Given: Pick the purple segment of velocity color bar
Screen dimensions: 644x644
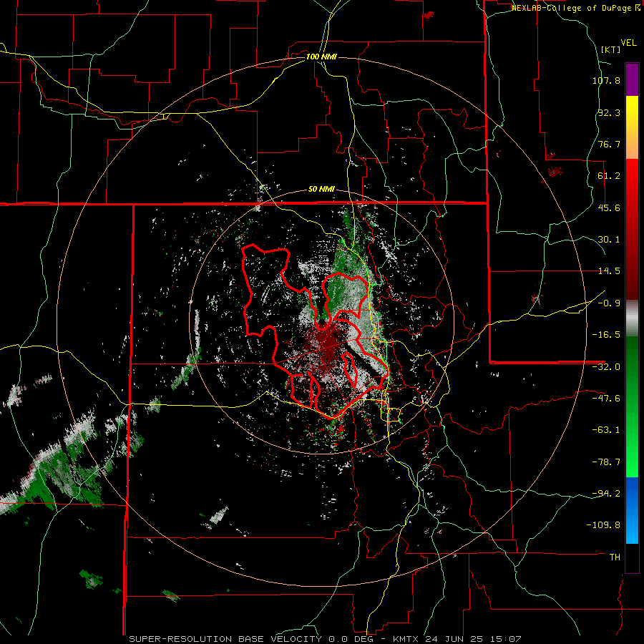Looking at the screenshot, I should [632, 79].
